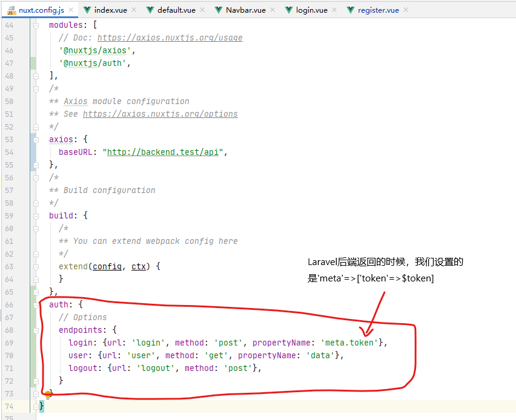Screen dimensions: 516x420
Task: Click the '// Options' comment
Action: pyautogui.click(x=83, y=317)
